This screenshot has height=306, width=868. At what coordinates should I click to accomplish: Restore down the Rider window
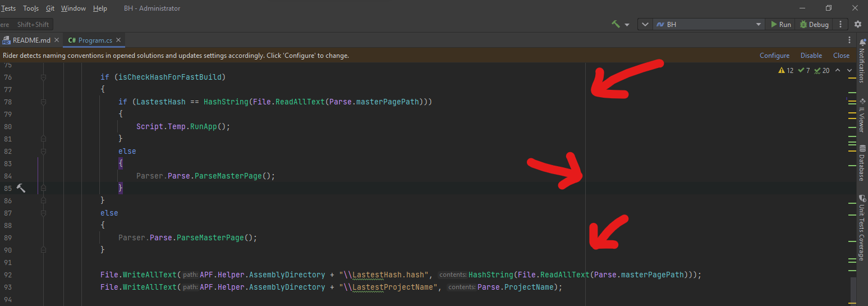828,8
